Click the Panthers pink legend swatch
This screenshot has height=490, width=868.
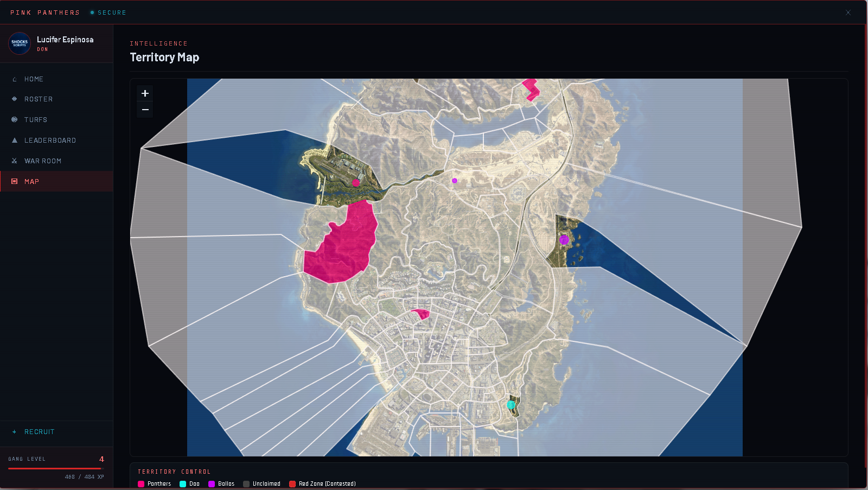(141, 484)
